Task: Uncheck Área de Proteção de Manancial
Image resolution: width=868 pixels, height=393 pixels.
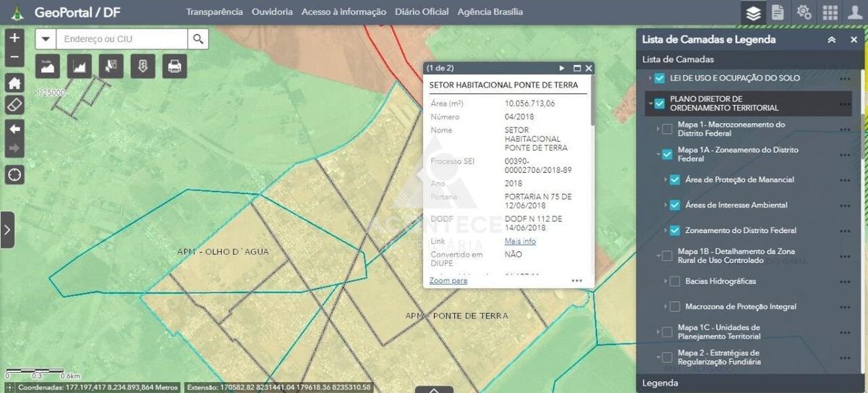Action: pyautogui.click(x=674, y=179)
